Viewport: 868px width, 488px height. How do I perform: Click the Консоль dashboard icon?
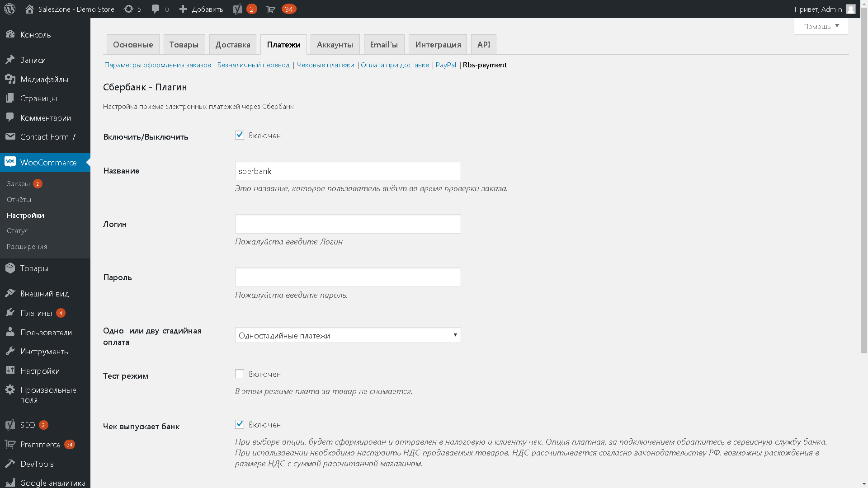tap(10, 34)
